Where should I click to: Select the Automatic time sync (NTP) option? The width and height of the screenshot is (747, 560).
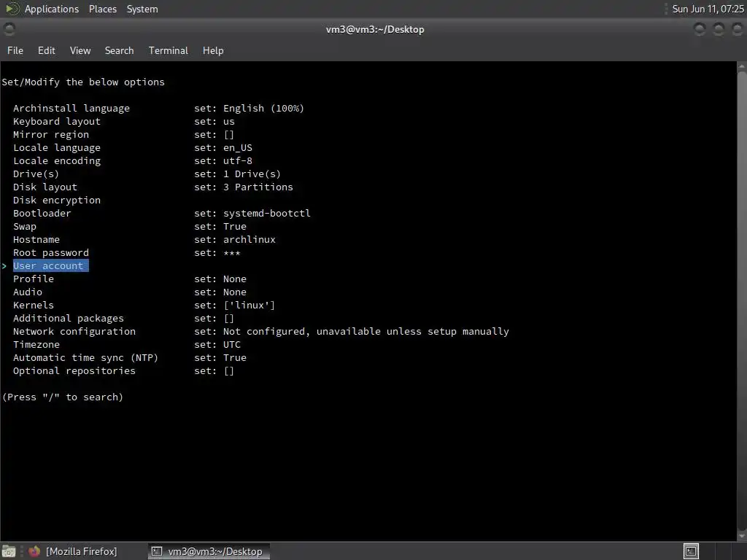[86, 357]
